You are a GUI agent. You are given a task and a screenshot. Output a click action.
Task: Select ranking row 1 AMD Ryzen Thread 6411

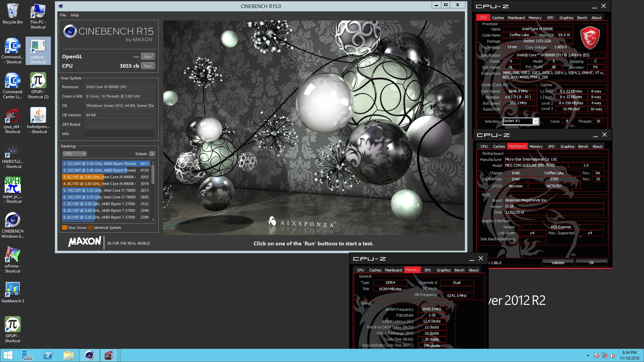106,164
